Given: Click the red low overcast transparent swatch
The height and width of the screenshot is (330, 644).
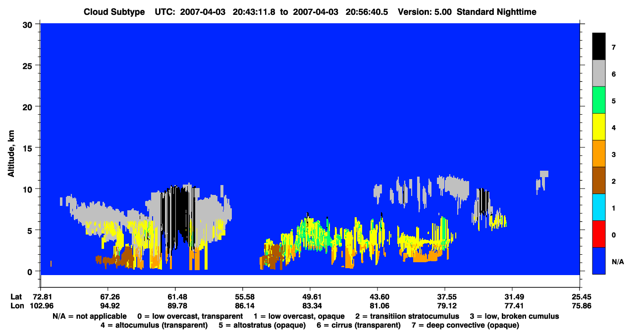Looking at the screenshot, I should [599, 234].
